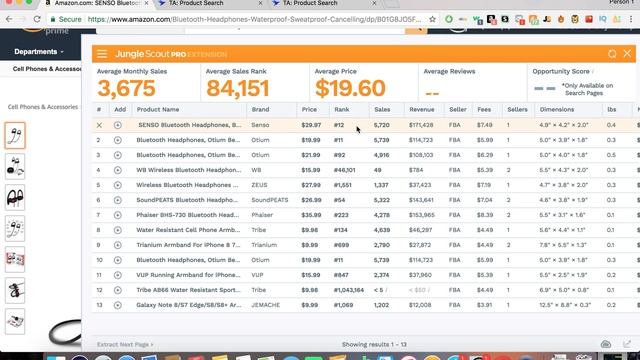Remove the SENSO Bluetooth Headphones row
Screen dimensions: 640x360
click(99, 125)
